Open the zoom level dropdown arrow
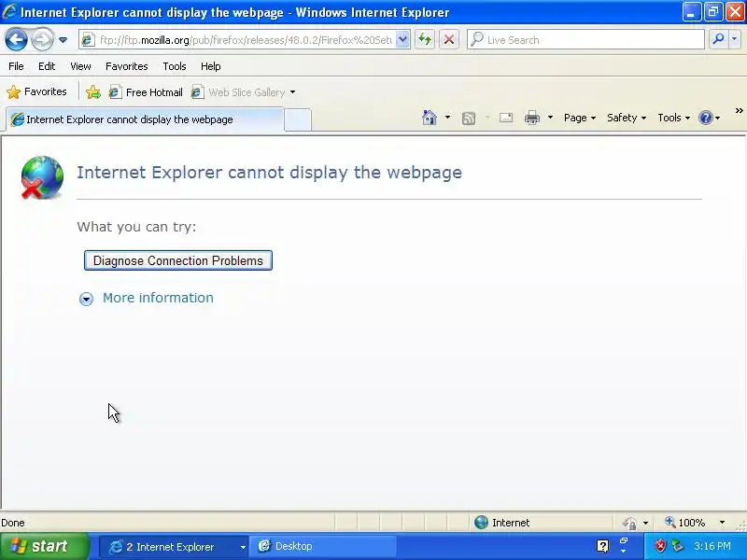The image size is (747, 560). point(722,523)
